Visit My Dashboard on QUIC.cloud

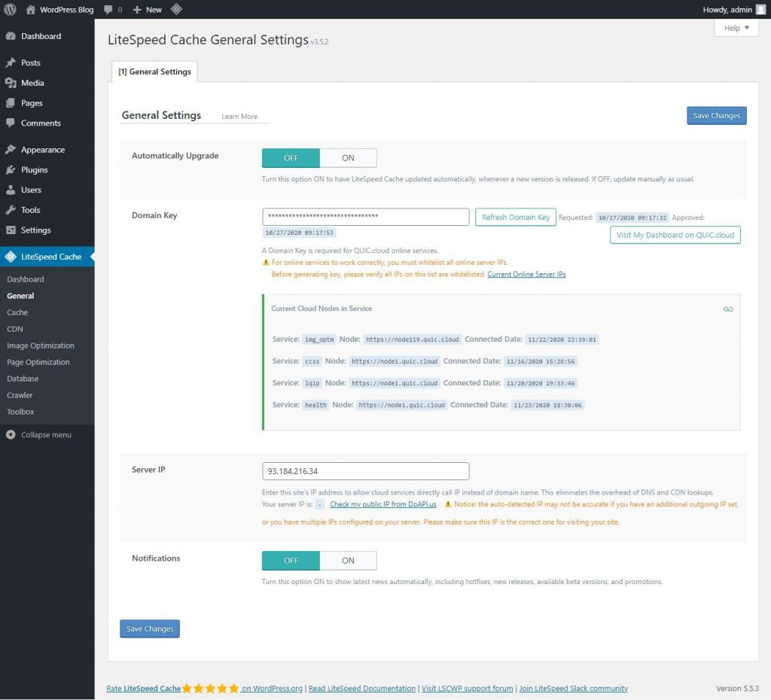point(675,235)
